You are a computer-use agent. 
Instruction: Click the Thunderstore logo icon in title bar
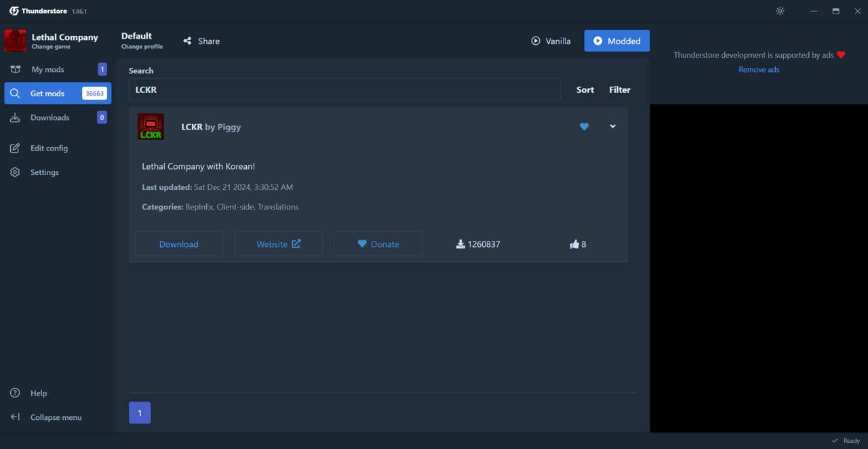tap(14, 11)
